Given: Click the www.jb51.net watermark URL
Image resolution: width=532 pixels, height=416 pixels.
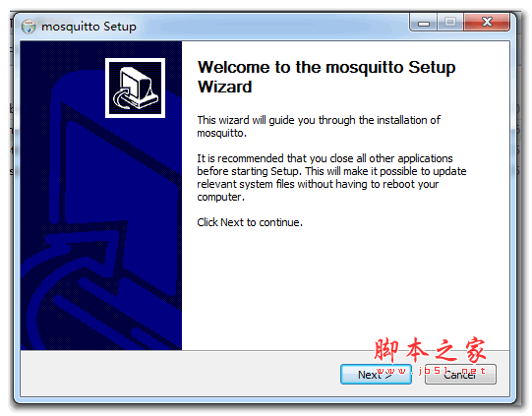Looking at the screenshot, I should (x=431, y=370).
